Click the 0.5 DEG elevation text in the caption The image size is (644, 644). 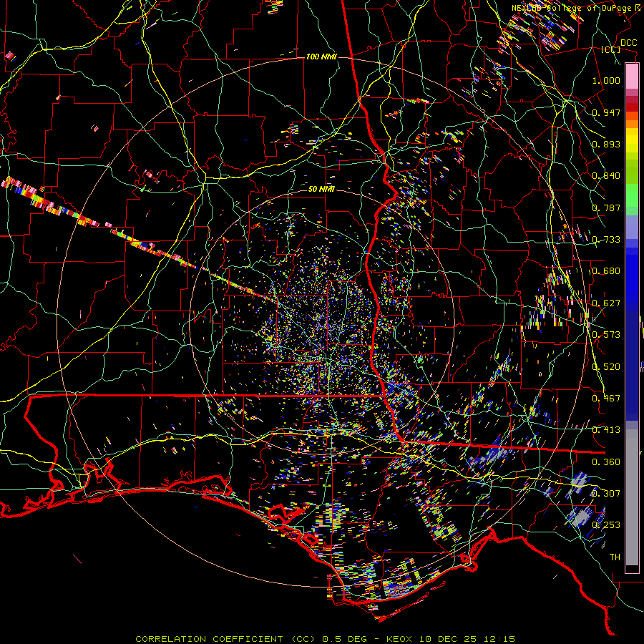346,639
